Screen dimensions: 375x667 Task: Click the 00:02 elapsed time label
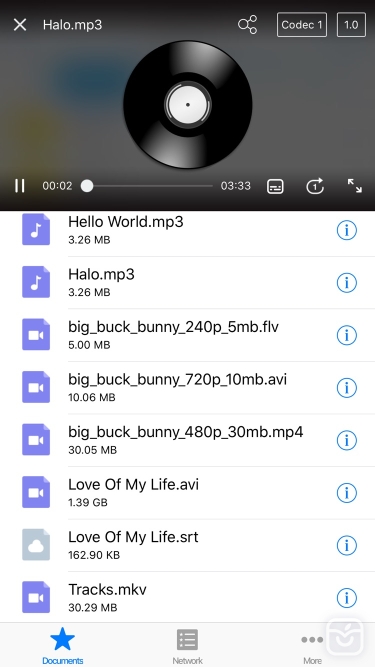click(57, 186)
